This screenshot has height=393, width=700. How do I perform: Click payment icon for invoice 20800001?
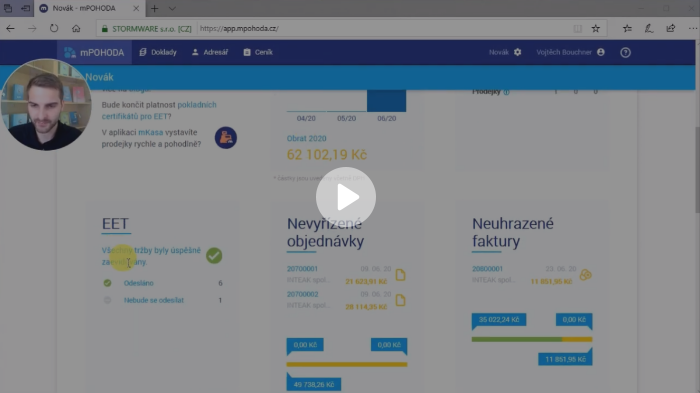[x=585, y=275]
